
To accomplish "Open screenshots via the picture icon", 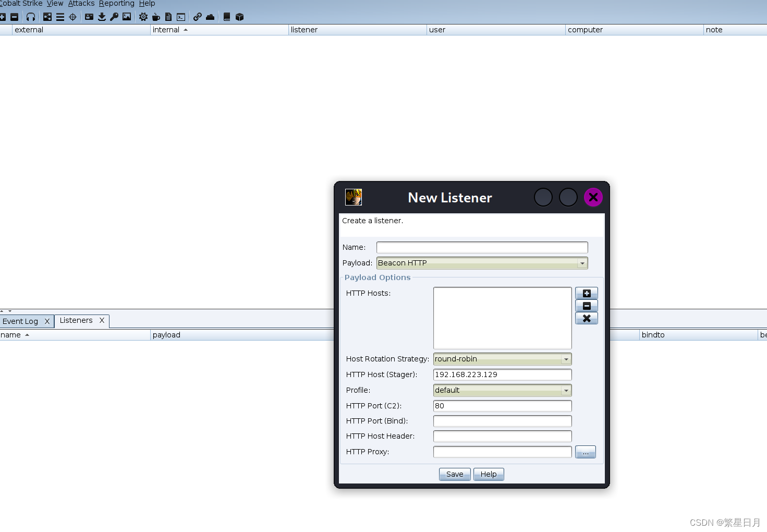I will point(127,17).
